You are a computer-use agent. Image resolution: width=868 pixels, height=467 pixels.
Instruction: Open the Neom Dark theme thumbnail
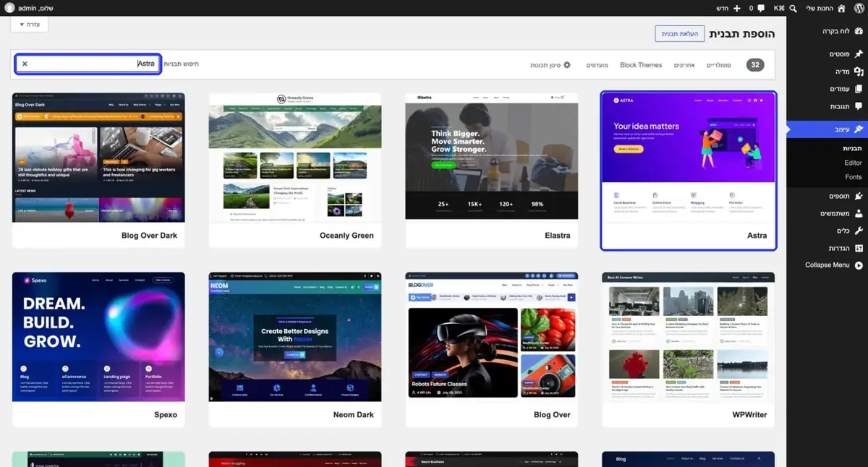point(295,335)
